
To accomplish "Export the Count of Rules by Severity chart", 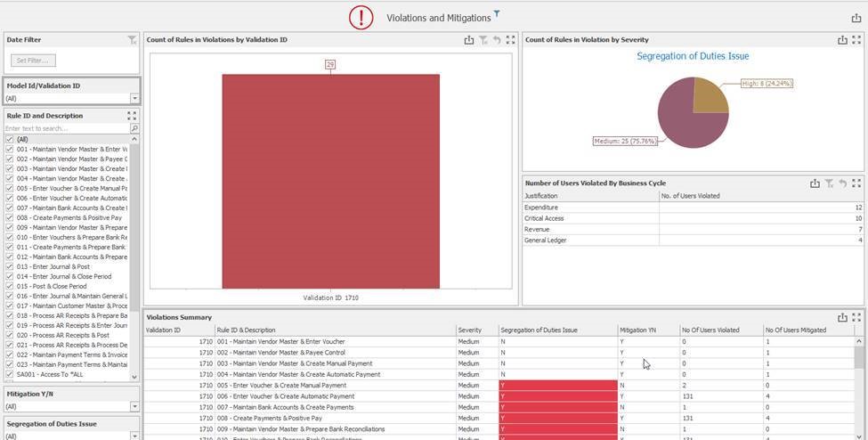I will tap(842, 40).
